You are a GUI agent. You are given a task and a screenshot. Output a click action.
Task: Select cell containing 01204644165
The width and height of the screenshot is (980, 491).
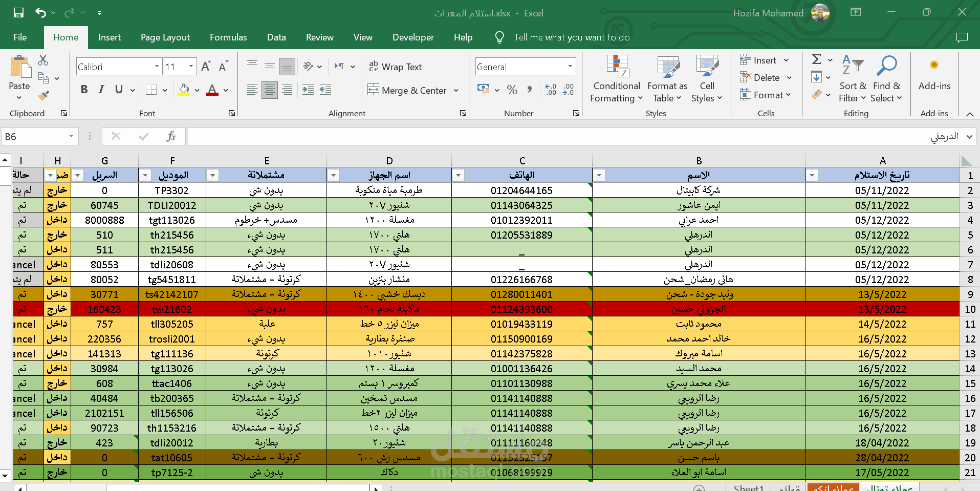pyautogui.click(x=522, y=190)
